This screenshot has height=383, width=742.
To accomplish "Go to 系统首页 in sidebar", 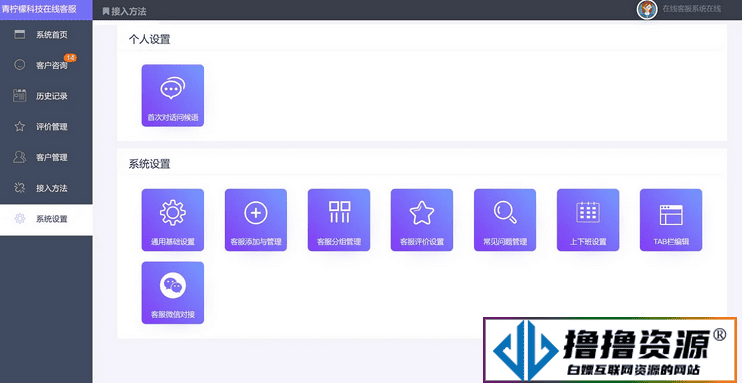I will pos(46,35).
